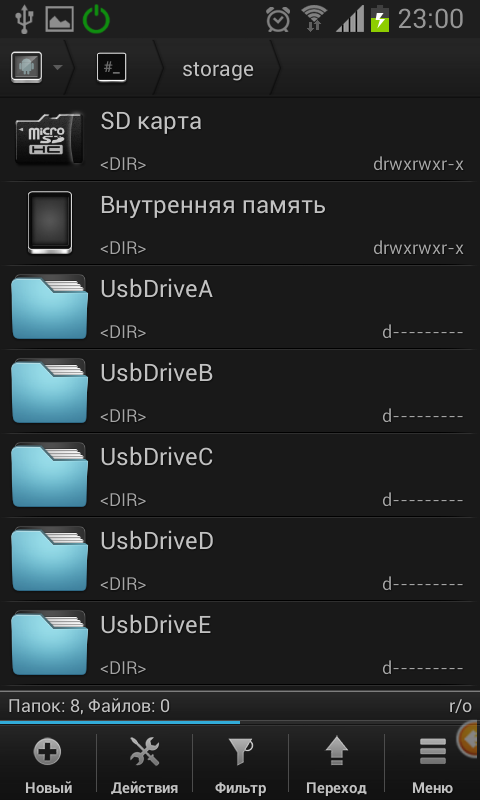Open the SD карта microSD icon
The width and height of the screenshot is (480, 800).
click(49, 139)
